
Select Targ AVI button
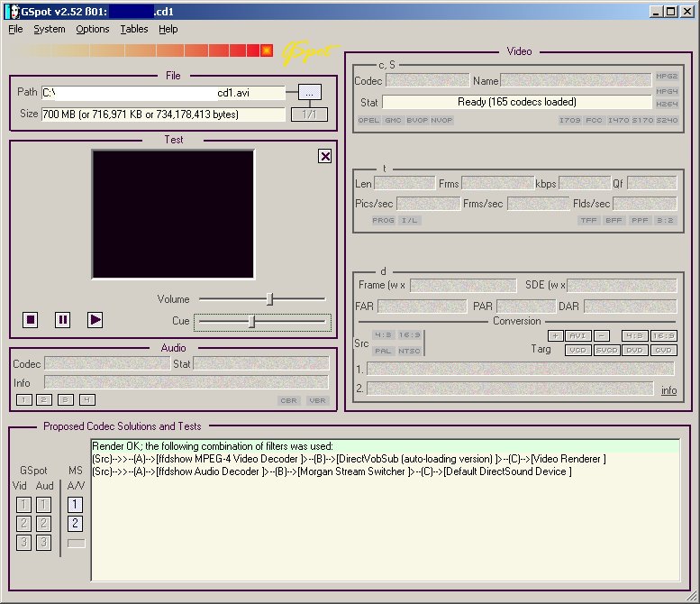[578, 336]
